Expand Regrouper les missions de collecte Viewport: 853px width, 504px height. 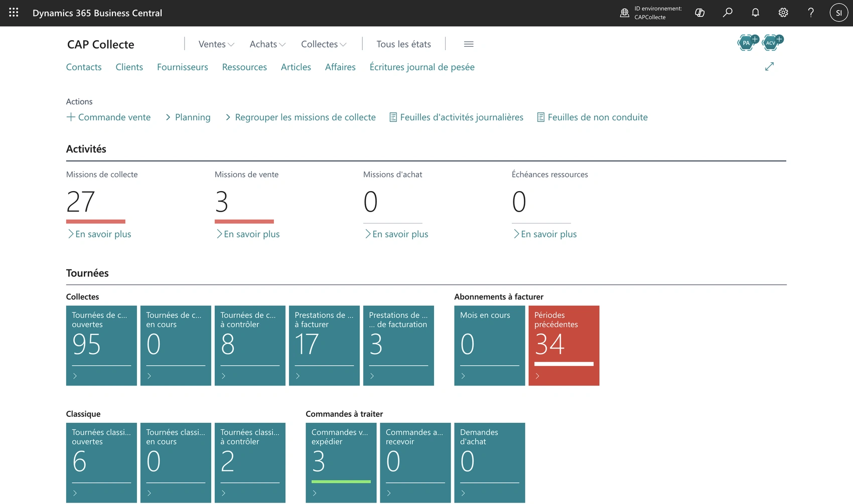coord(301,117)
